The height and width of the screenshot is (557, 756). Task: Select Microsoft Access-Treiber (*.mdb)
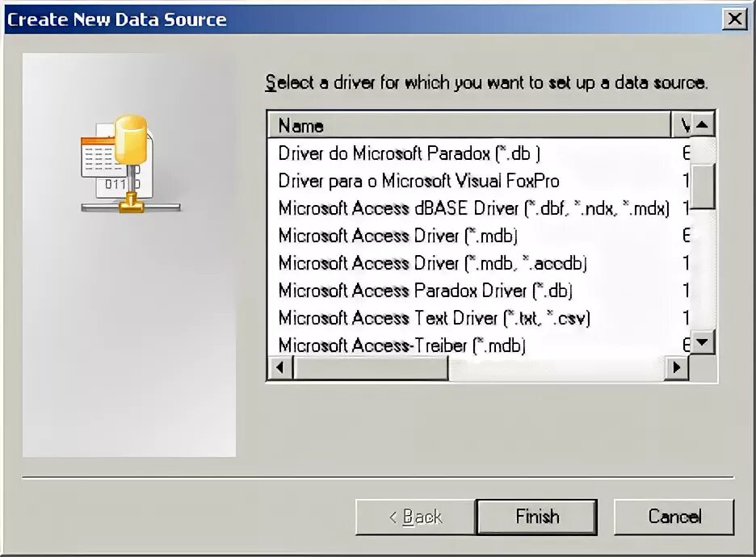coord(479,345)
